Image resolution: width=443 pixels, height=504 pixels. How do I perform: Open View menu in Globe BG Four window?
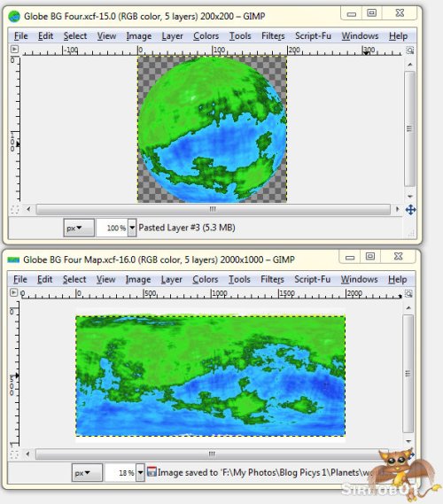106,36
